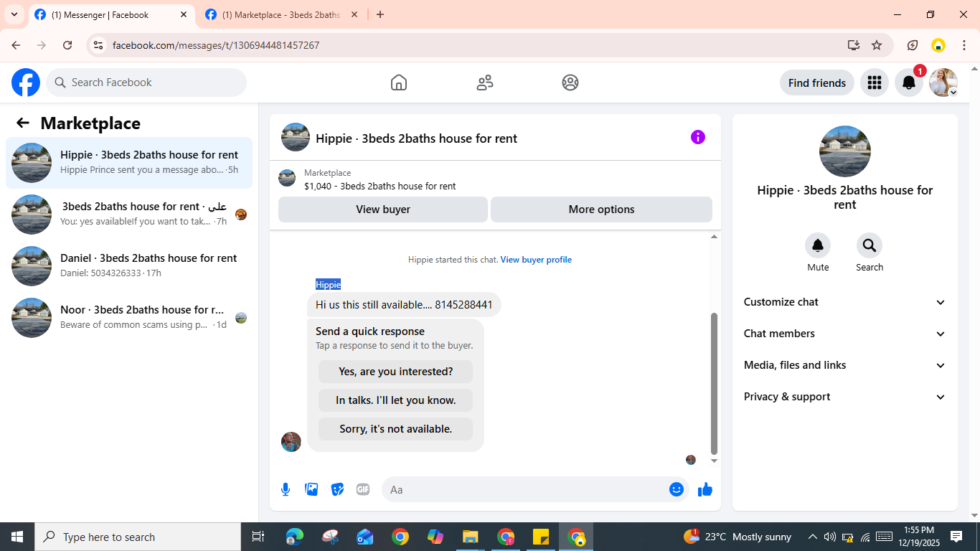
Task: Open Task View on the taskbar
Action: (258, 537)
